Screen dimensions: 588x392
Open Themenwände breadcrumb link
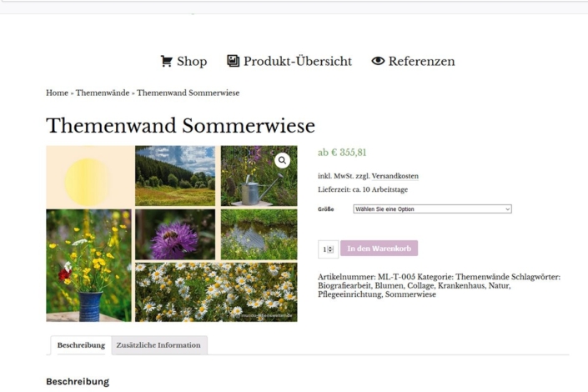tap(103, 93)
